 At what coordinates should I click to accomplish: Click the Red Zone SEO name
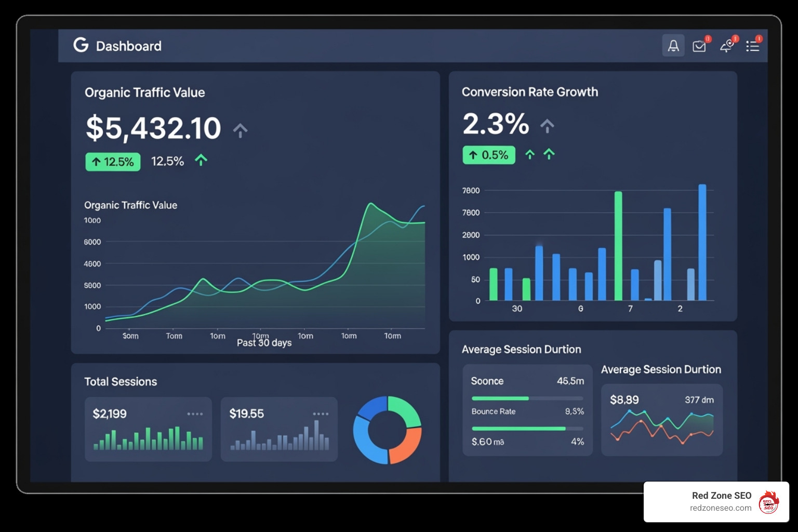click(722, 496)
